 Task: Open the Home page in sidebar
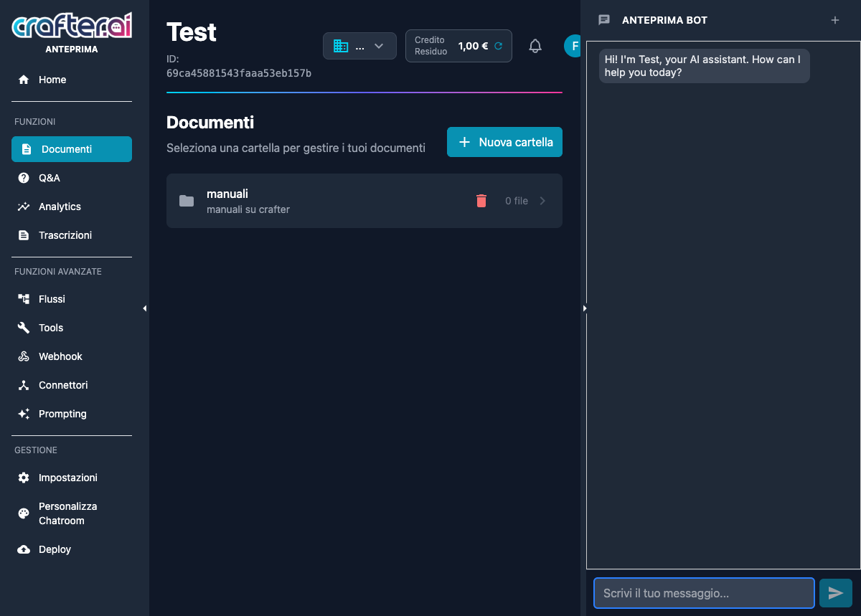72,80
